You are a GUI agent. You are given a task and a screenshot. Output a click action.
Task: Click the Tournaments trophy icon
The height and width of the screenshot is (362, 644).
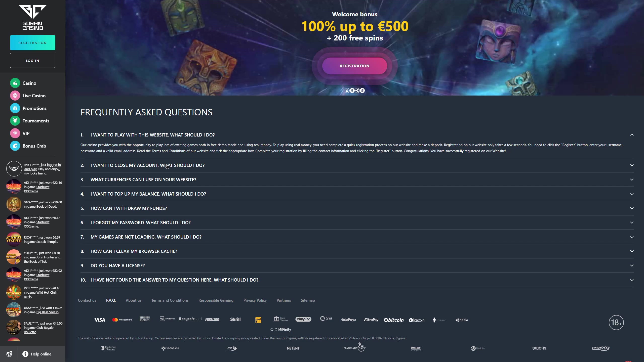pyautogui.click(x=15, y=121)
